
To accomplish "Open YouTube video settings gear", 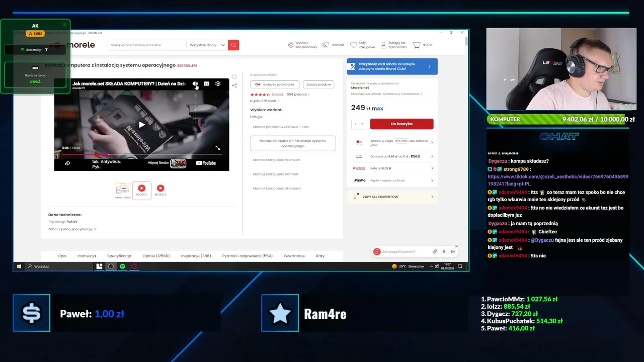I will tap(218, 83).
